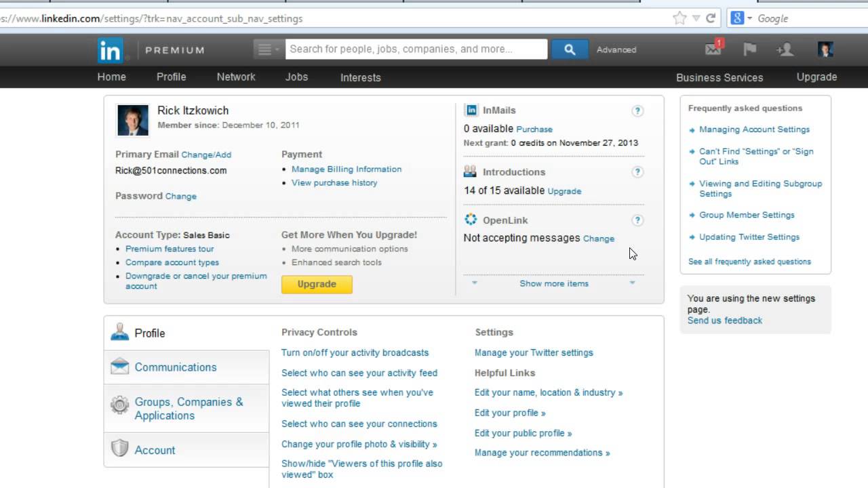Click Advanced search link
The width and height of the screenshot is (868, 488).
tap(616, 49)
